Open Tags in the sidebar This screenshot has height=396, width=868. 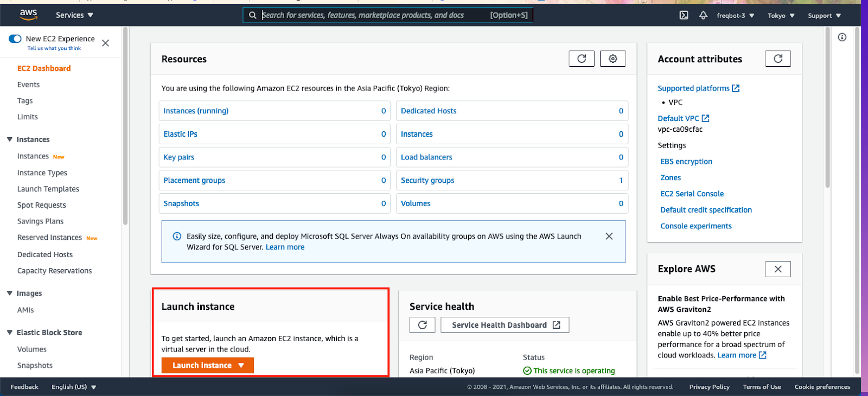click(25, 101)
